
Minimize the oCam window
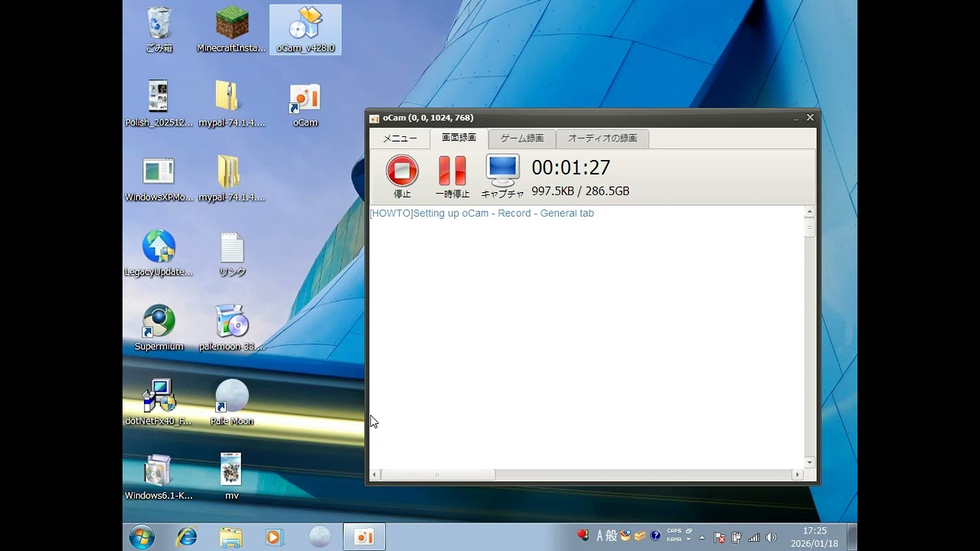point(796,118)
